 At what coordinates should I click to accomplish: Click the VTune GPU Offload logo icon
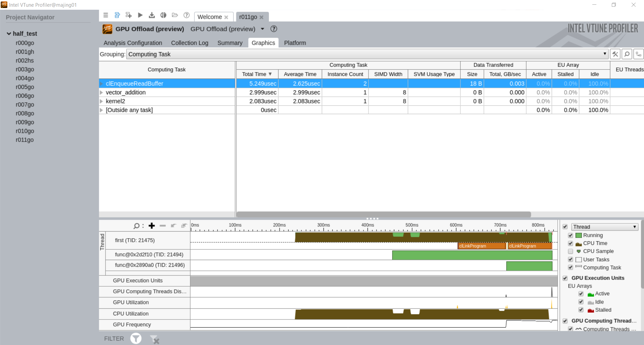107,29
